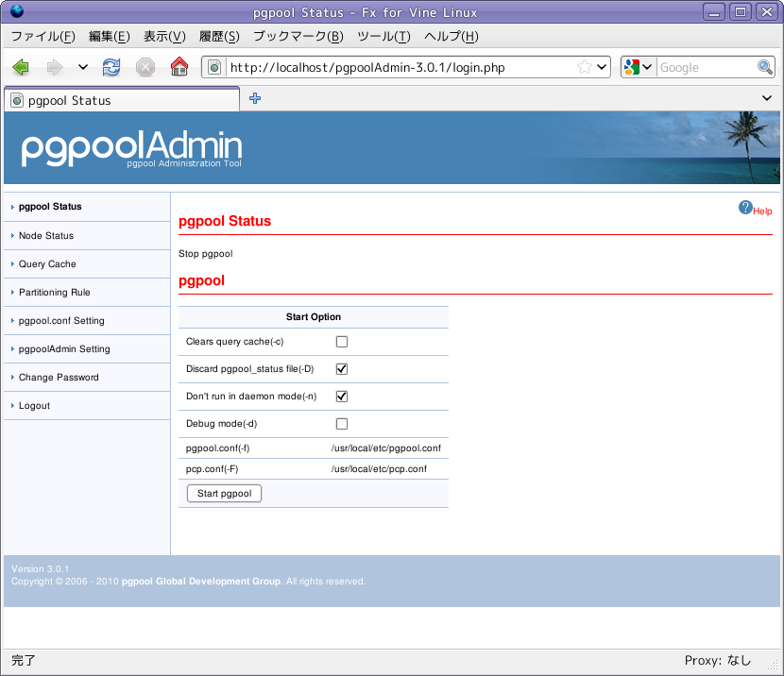This screenshot has width=784, height=676.
Task: Open the ブックマーク(B) menu
Action: coord(298,37)
